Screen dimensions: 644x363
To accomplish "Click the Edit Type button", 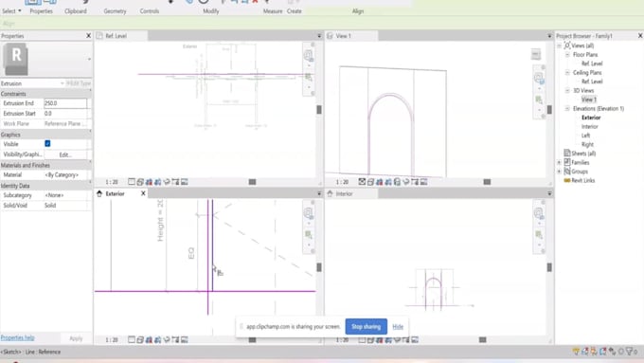I will [79, 83].
